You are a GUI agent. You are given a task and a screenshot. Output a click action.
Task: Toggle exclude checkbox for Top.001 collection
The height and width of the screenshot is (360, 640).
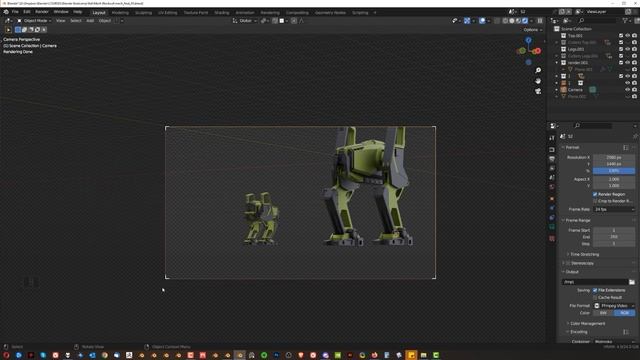621,36
